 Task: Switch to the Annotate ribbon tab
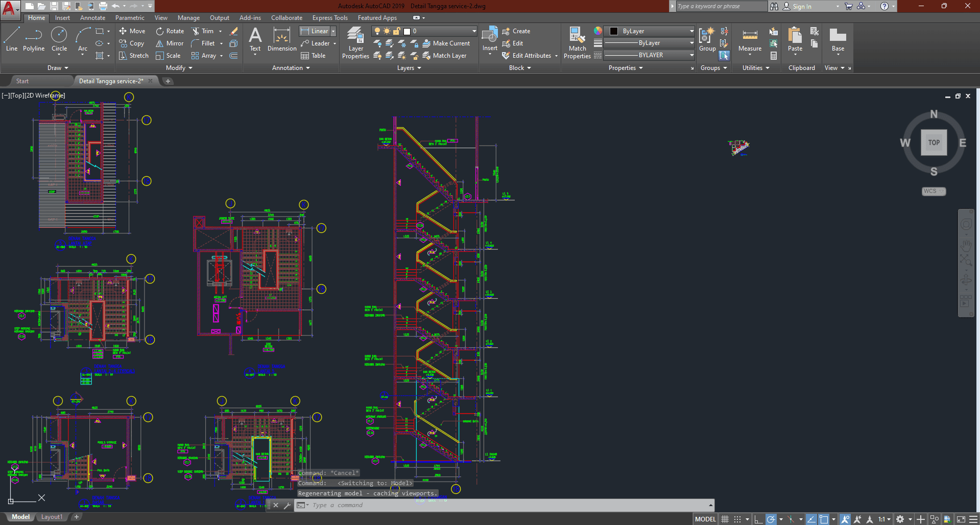[92, 18]
